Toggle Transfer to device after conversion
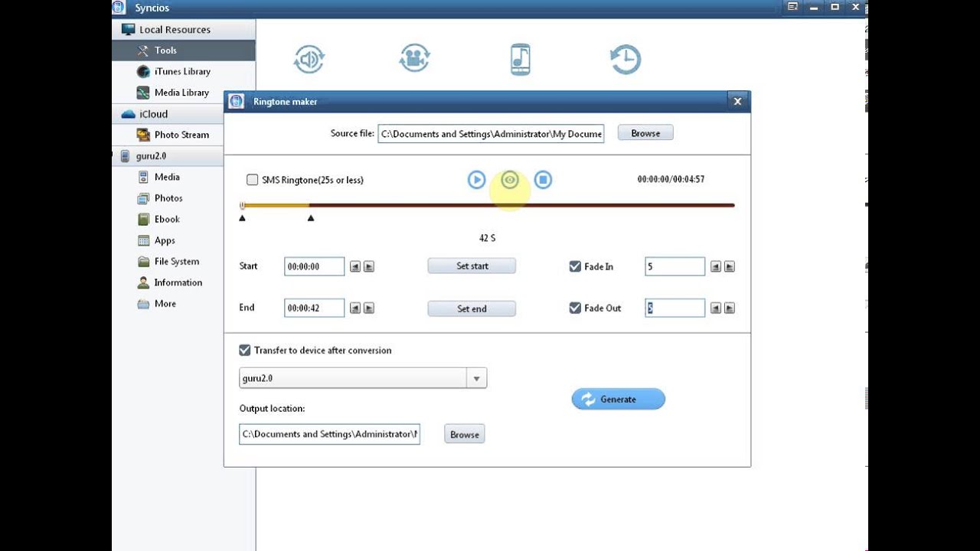 coord(245,350)
